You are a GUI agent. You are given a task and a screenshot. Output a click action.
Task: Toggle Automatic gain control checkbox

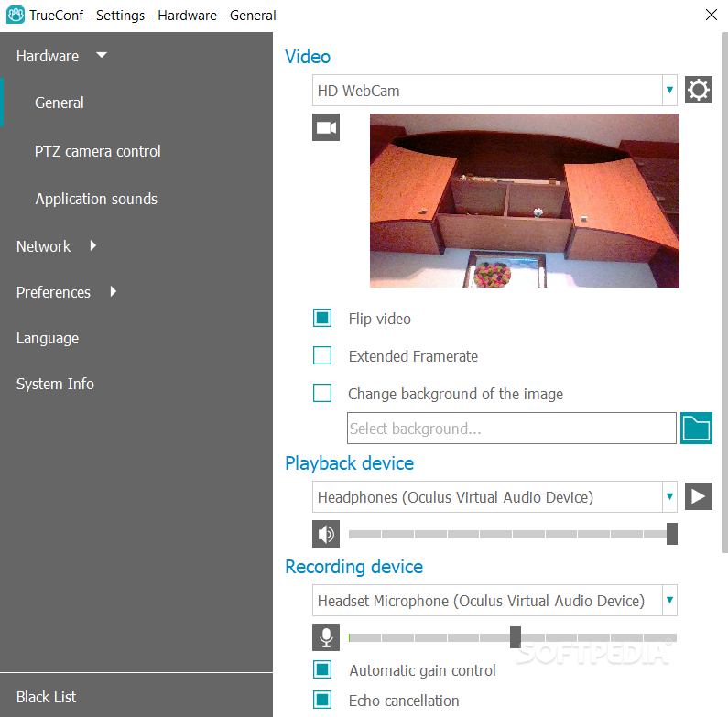click(322, 669)
